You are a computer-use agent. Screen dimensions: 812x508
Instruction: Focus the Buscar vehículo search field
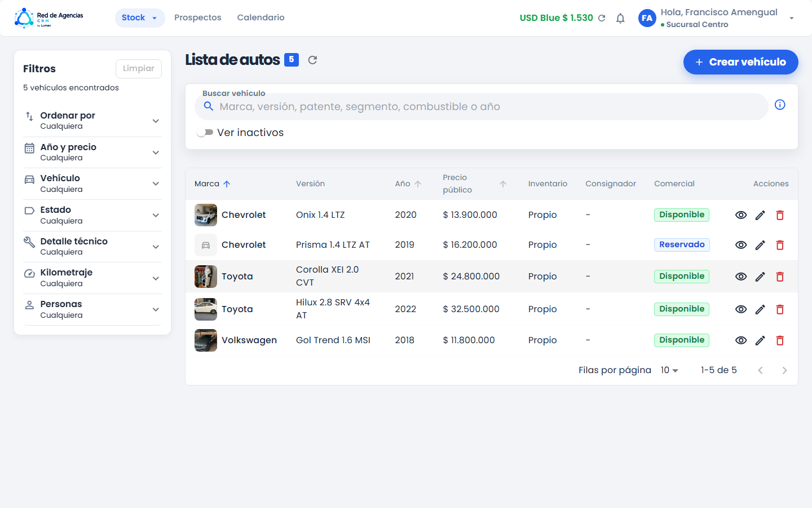[482, 107]
